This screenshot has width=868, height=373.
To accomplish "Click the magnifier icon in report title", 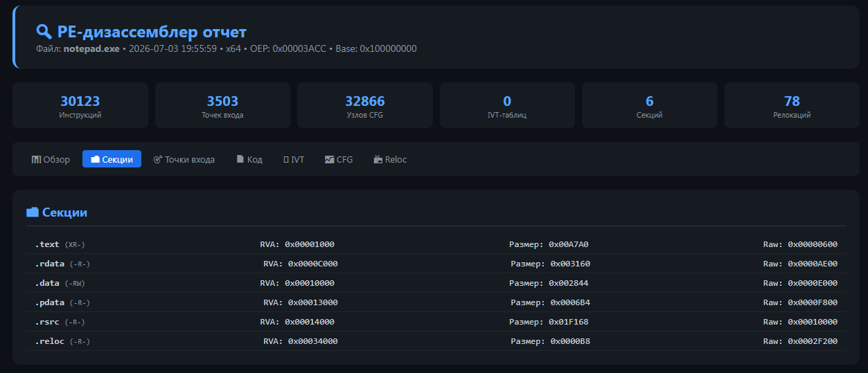I will (44, 31).
